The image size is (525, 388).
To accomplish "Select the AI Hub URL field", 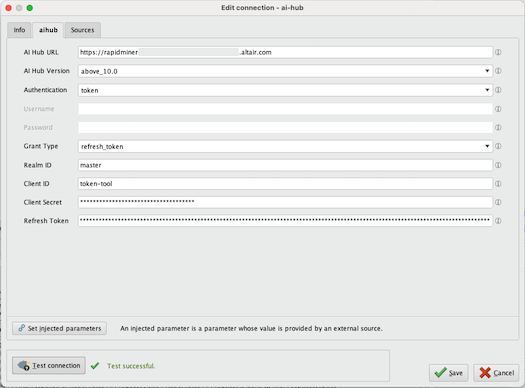I will click(x=285, y=52).
